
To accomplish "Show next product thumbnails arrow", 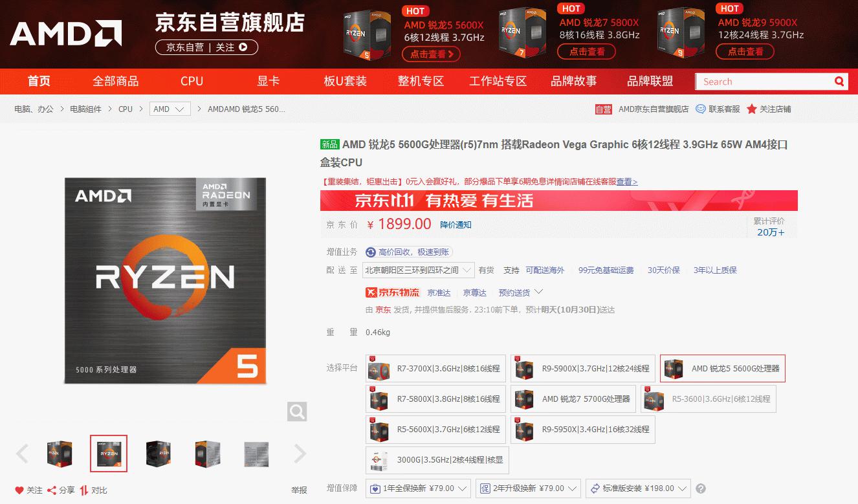I will tap(300, 454).
